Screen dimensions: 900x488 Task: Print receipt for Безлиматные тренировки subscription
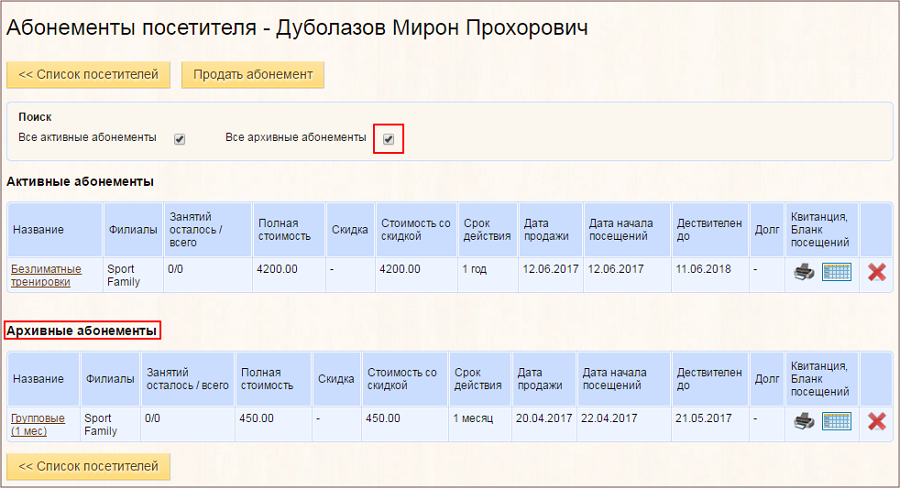point(804,272)
